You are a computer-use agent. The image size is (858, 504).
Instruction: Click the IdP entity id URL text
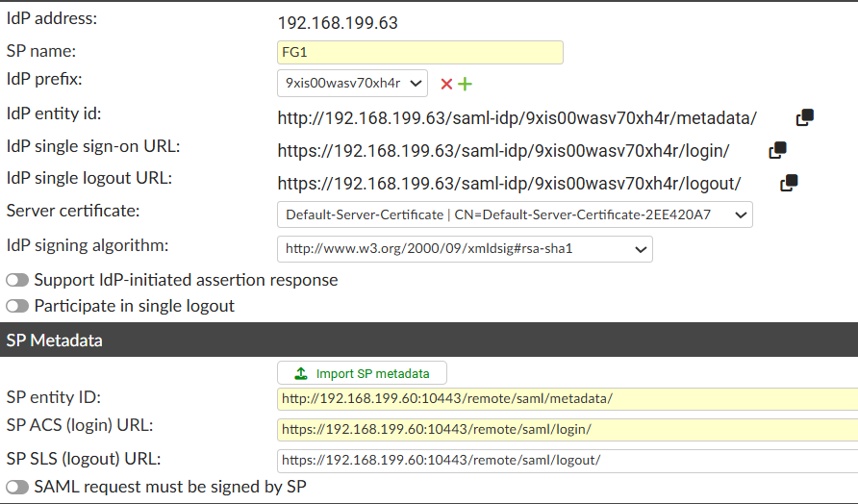click(517, 118)
